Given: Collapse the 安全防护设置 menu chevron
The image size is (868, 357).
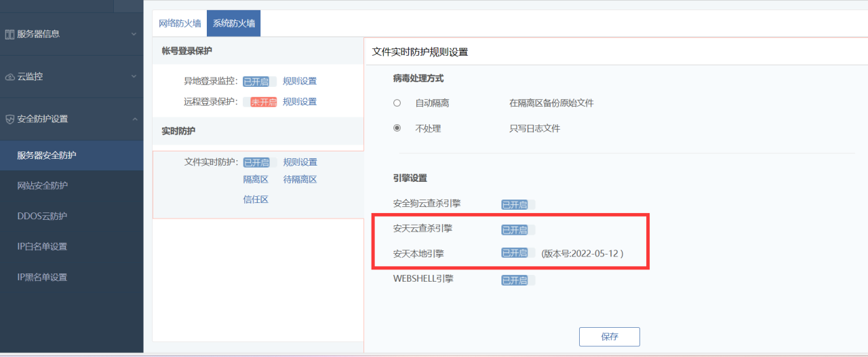Looking at the screenshot, I should (x=134, y=119).
